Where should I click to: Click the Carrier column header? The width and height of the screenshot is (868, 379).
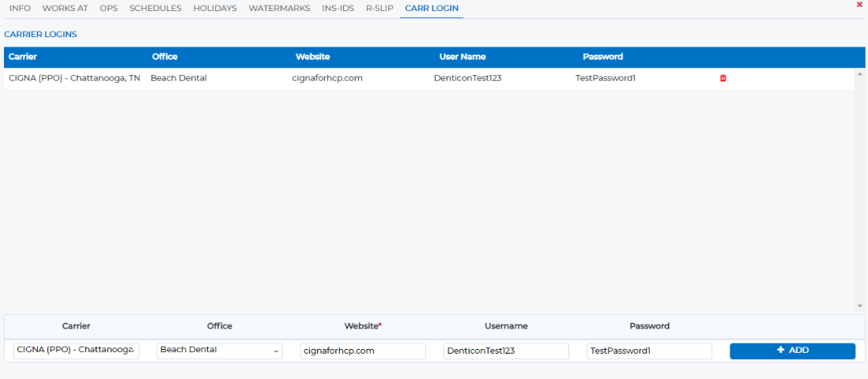pos(23,56)
